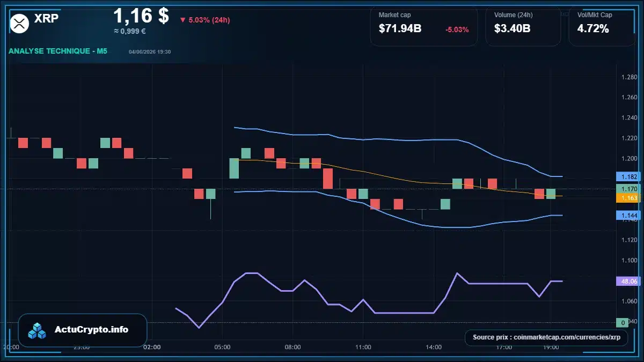Click the 1.280 axis label
The image size is (644, 362).
click(629, 77)
